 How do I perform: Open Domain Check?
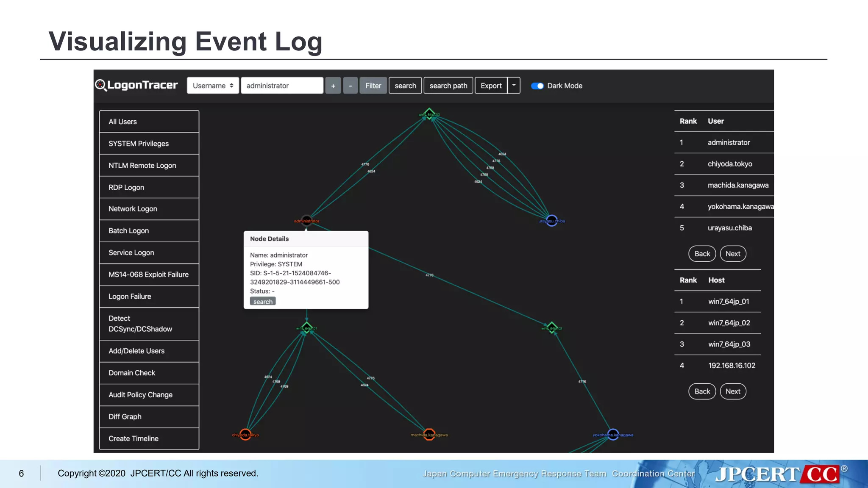click(149, 373)
